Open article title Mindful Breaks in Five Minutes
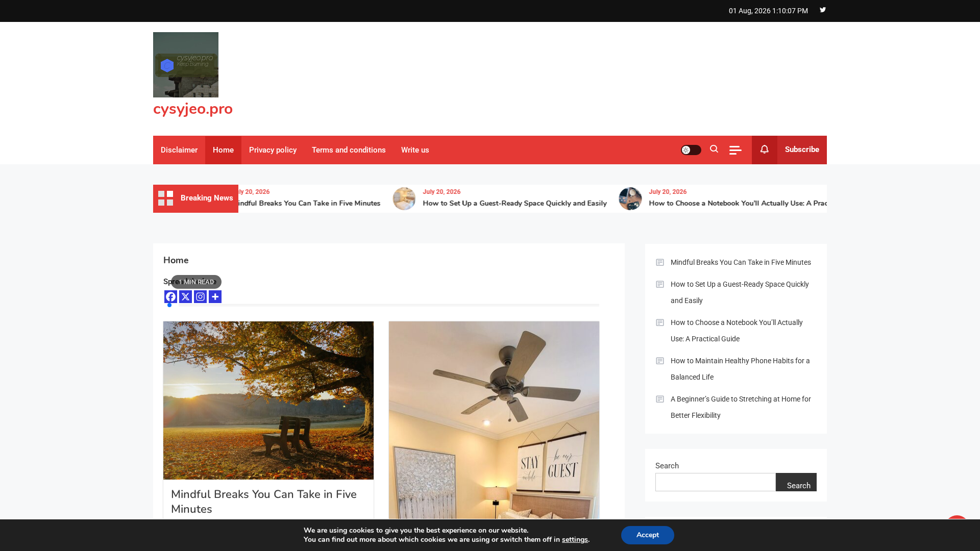980x551 pixels. click(x=264, y=502)
